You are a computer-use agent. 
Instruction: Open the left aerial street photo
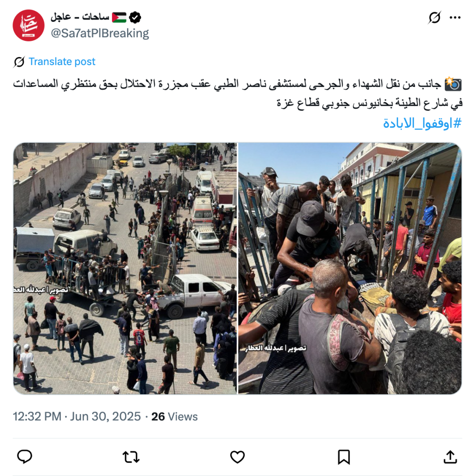click(125, 268)
